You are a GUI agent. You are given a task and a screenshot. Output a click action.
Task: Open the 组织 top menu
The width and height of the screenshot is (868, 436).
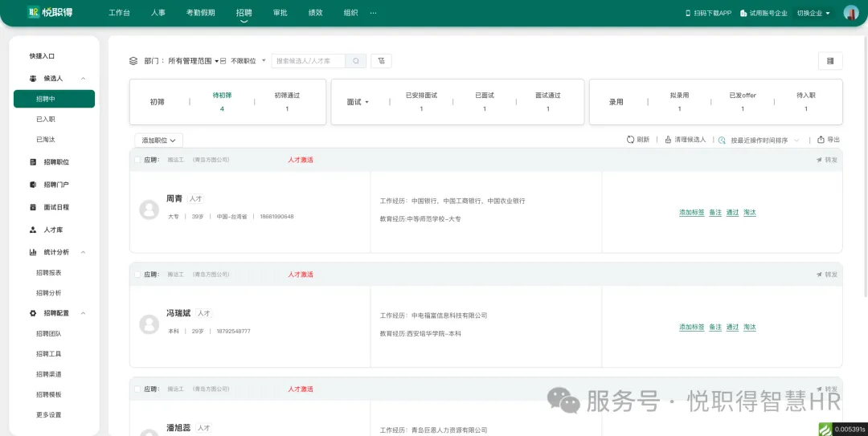(x=350, y=13)
